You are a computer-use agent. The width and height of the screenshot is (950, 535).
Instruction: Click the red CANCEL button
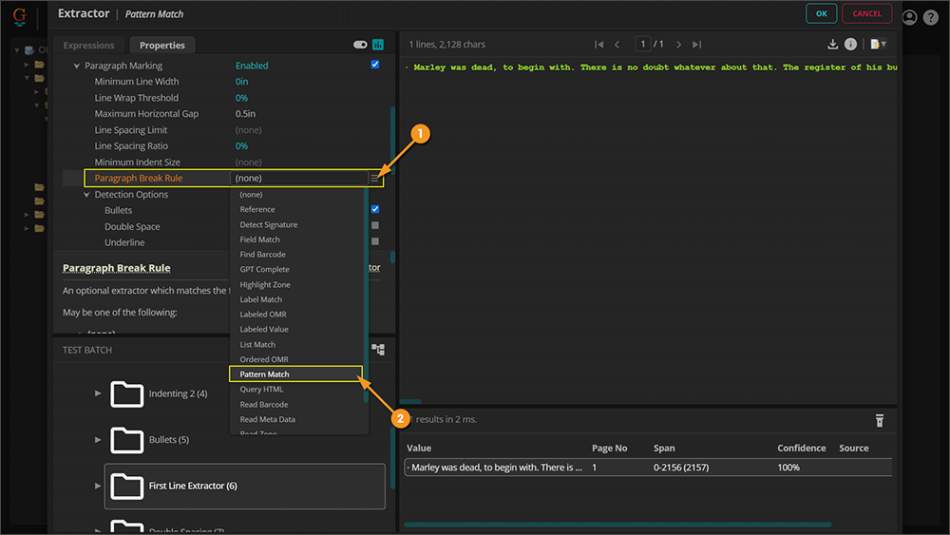(866, 14)
